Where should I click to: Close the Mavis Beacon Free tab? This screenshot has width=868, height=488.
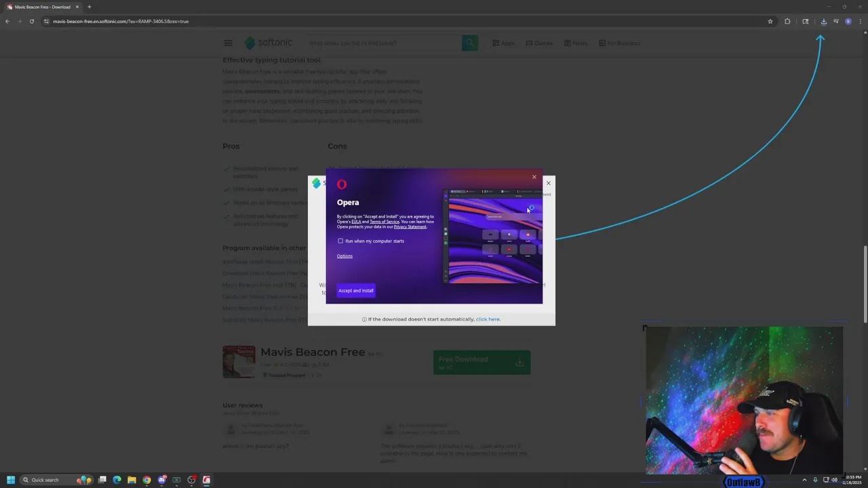click(77, 7)
